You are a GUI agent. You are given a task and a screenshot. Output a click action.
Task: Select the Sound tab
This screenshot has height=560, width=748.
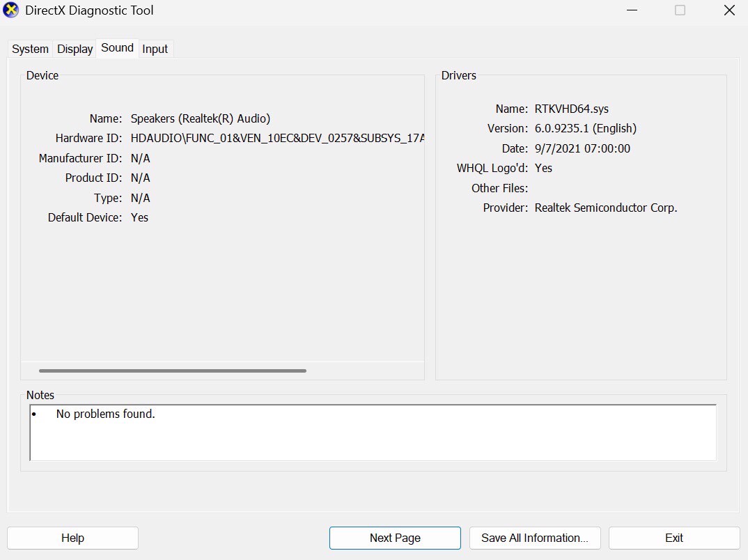pyautogui.click(x=116, y=47)
